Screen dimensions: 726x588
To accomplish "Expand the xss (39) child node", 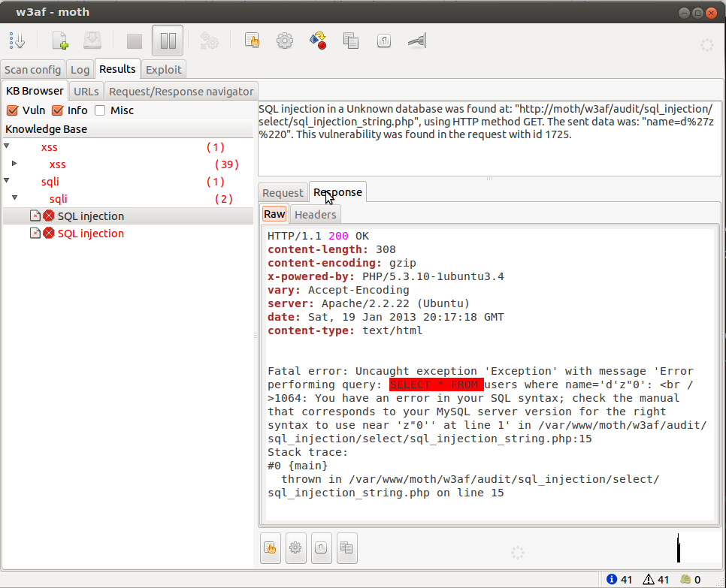I will [x=14, y=163].
